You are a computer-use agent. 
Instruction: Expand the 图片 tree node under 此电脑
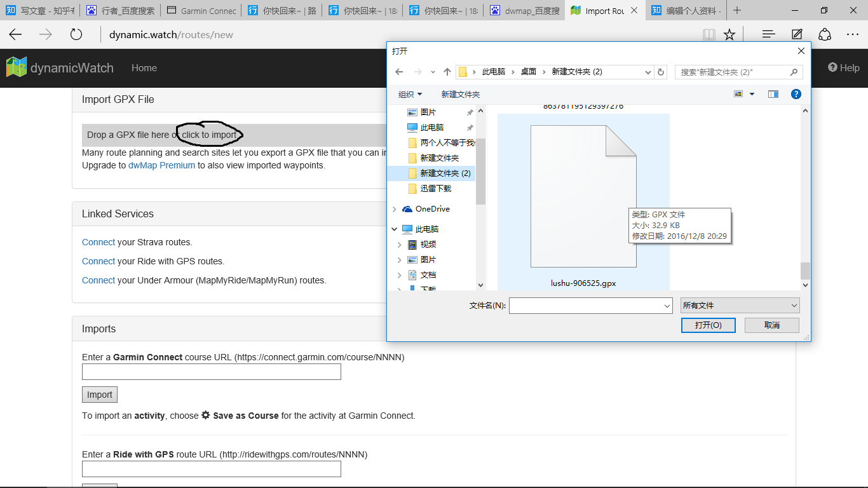coord(400,260)
